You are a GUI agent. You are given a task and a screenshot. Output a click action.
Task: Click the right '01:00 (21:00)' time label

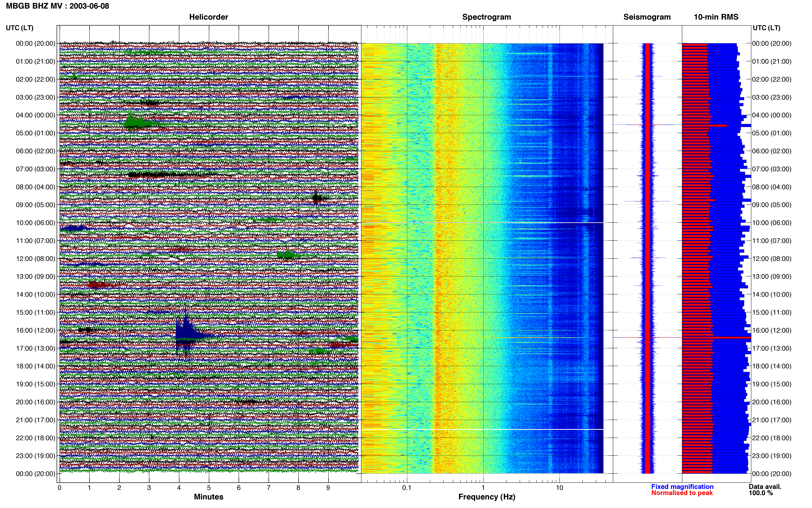point(772,61)
